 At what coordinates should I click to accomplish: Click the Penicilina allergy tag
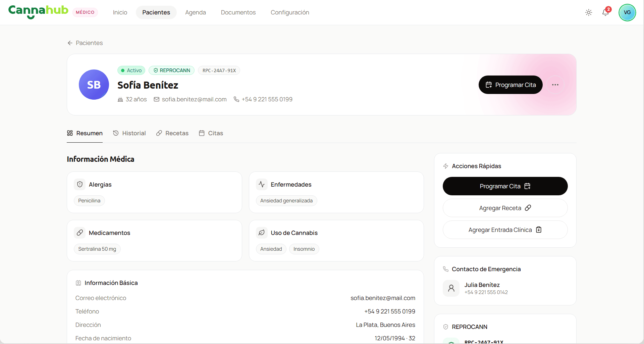coord(89,201)
